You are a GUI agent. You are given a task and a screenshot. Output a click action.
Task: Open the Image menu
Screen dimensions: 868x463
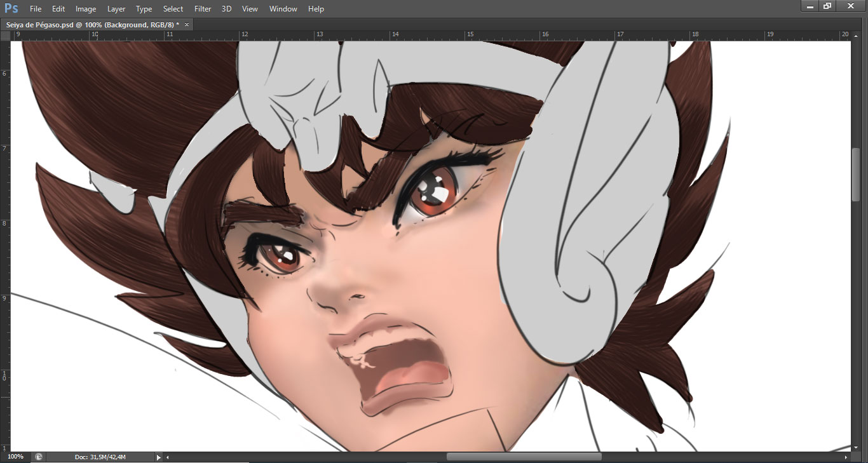(86, 9)
